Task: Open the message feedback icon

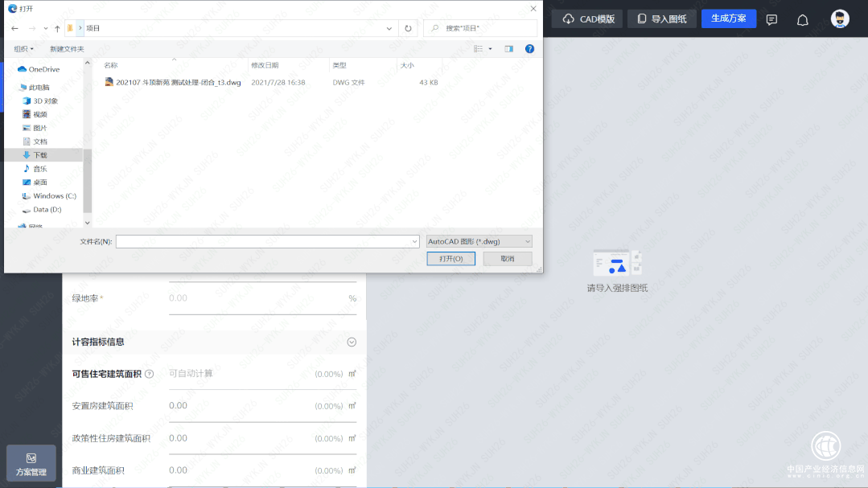Action: coord(771,20)
